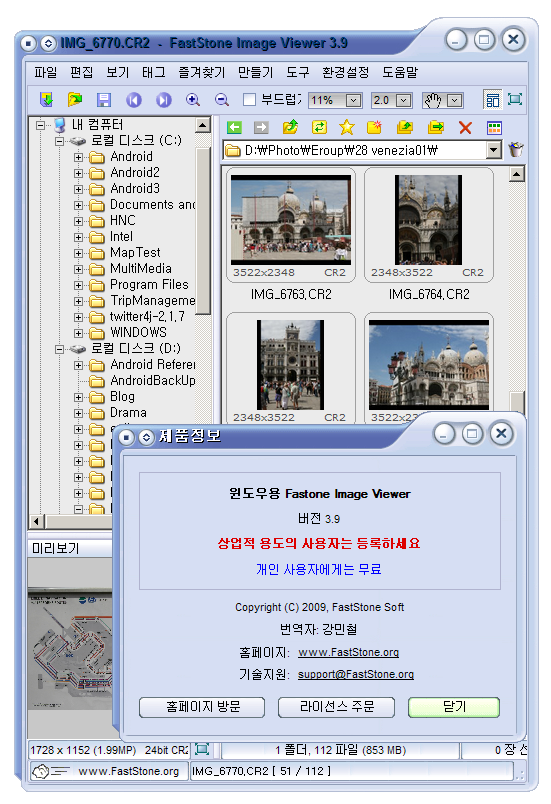Expand the Android folder

pos(78,157)
